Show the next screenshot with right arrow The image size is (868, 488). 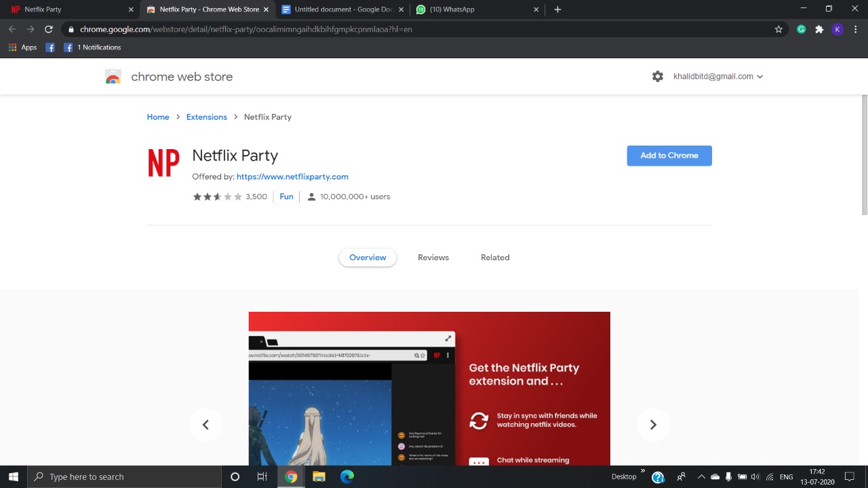coord(653,424)
